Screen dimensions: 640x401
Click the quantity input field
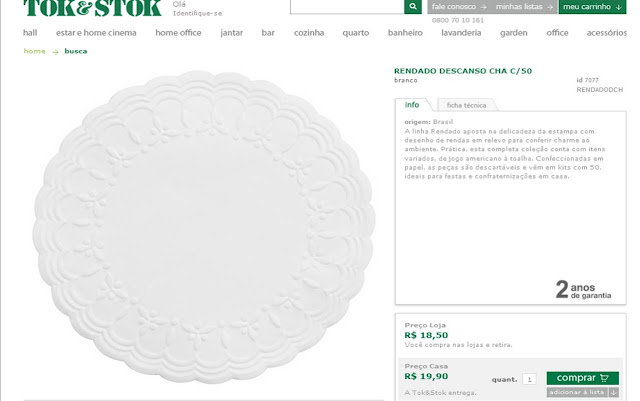click(529, 379)
